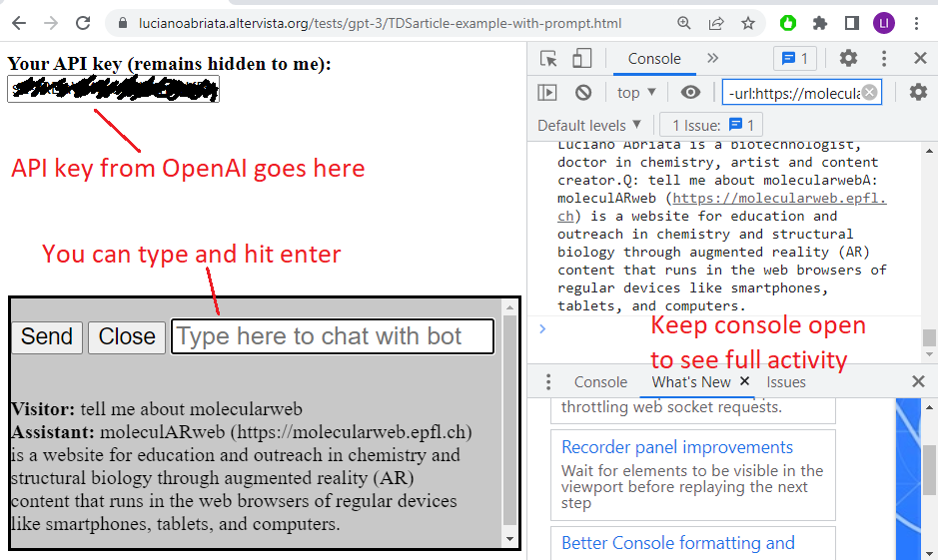938x560 pixels.
Task: Switch to the Issues drawer tab
Action: 786,382
